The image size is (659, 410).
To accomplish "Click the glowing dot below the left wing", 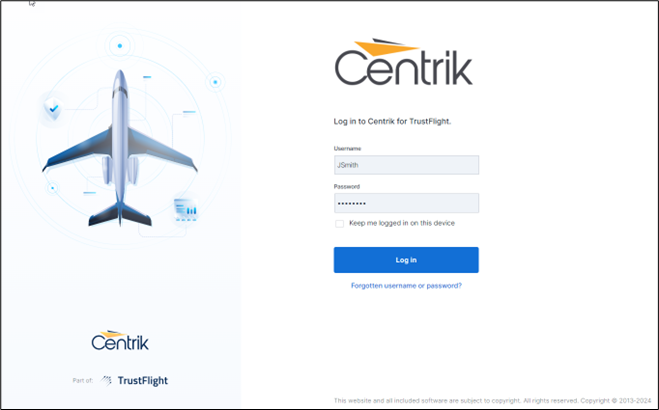I will (53, 188).
